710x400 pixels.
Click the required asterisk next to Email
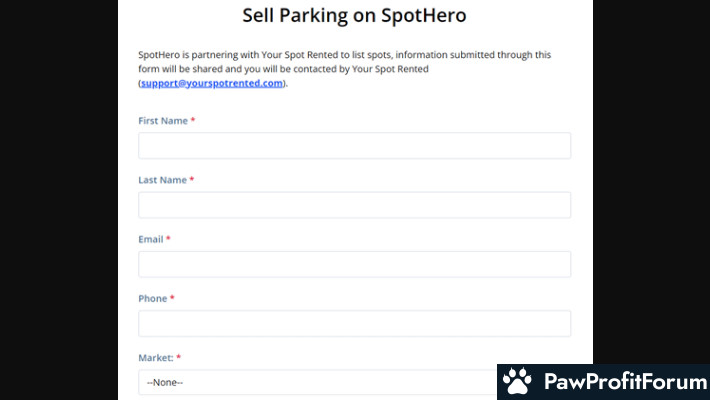coord(168,239)
